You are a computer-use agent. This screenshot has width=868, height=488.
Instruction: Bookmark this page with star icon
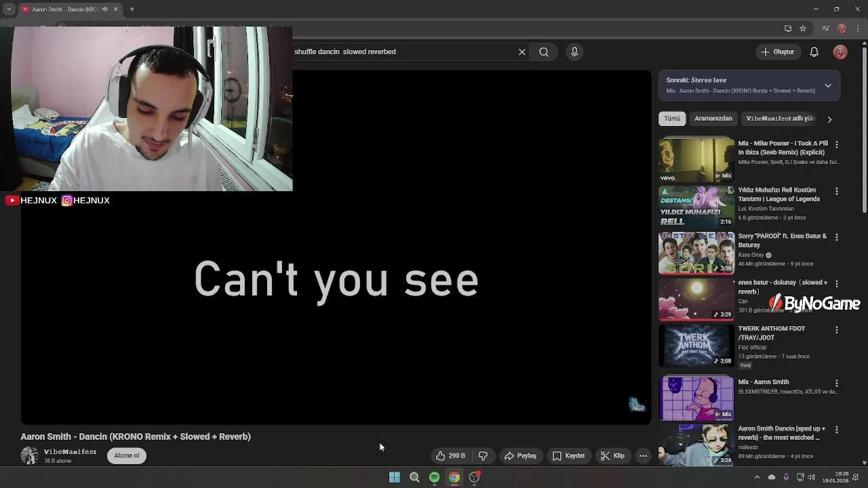(803, 28)
